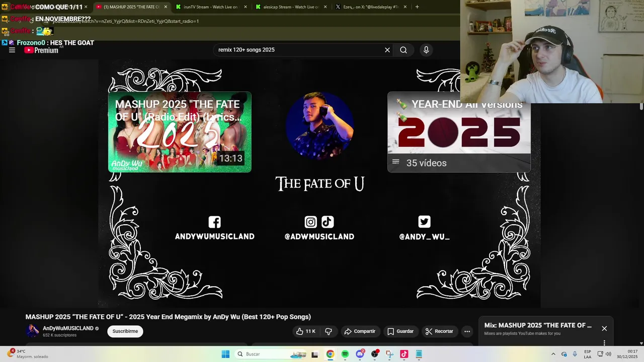Screen dimensions: 644x362
Task: Open TikTok app from the taskbar
Action: [x=404, y=354]
